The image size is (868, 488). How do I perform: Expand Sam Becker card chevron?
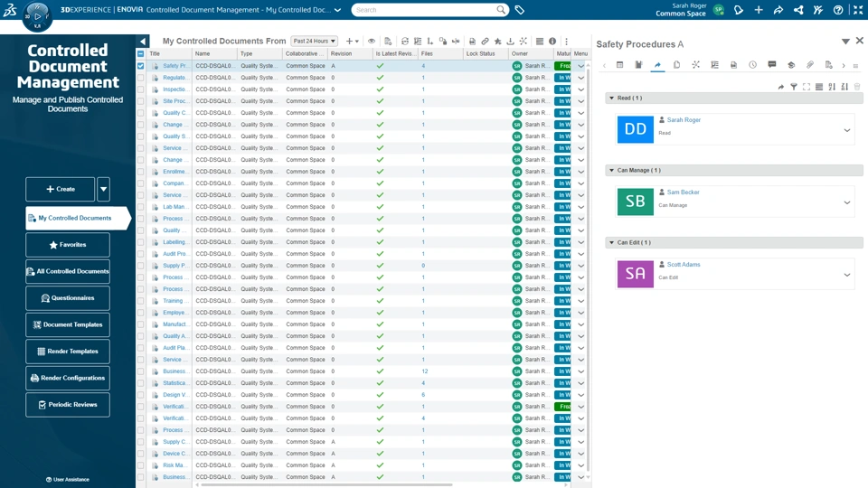(x=847, y=202)
